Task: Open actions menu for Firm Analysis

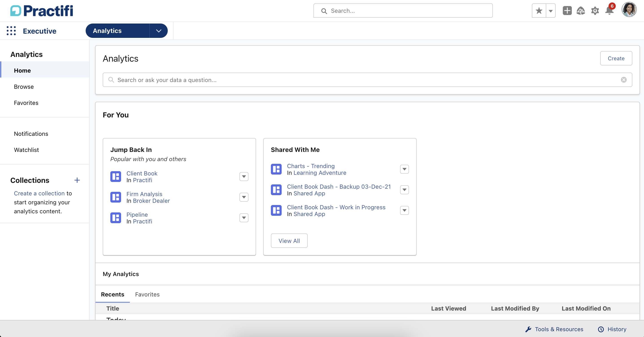Action: pyautogui.click(x=244, y=197)
